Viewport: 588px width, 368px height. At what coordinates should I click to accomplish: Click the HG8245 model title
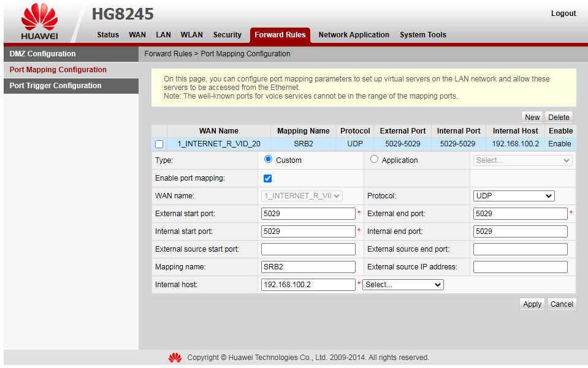[x=123, y=14]
